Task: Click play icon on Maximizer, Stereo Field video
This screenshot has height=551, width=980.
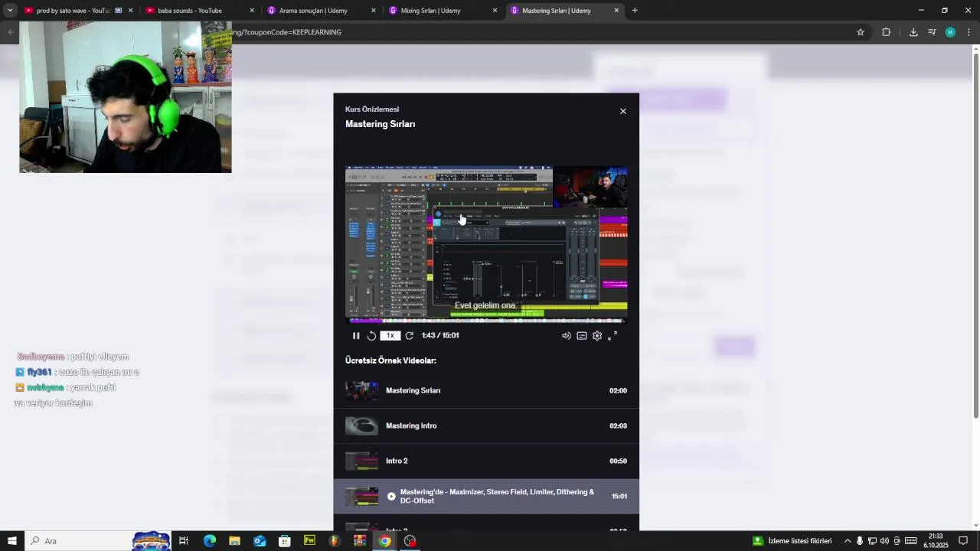Action: (391, 497)
